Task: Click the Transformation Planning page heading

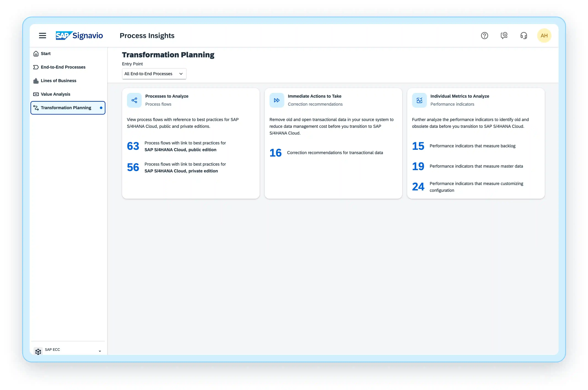Action: [168, 55]
